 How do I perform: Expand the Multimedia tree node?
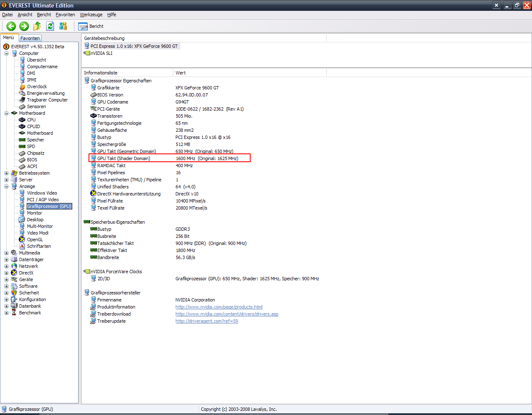pos(6,253)
